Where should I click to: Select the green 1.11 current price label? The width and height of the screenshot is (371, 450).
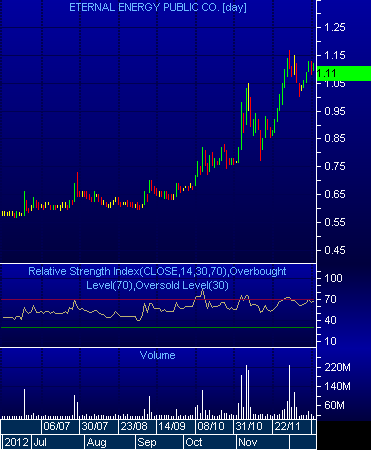pyautogui.click(x=343, y=73)
